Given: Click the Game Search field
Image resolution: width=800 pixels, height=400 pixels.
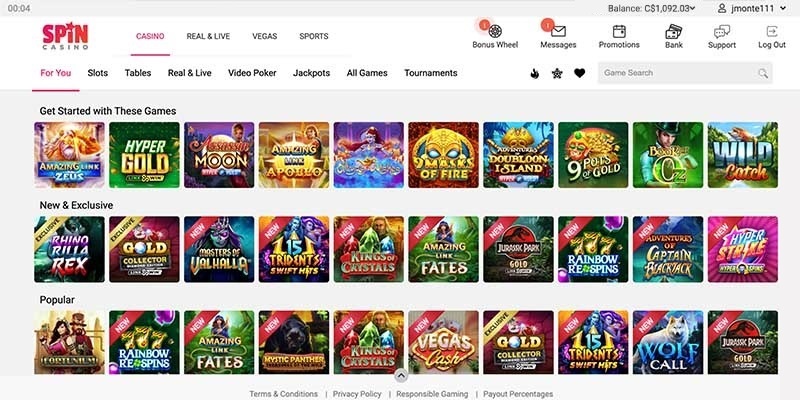Looking at the screenshot, I should [x=685, y=73].
